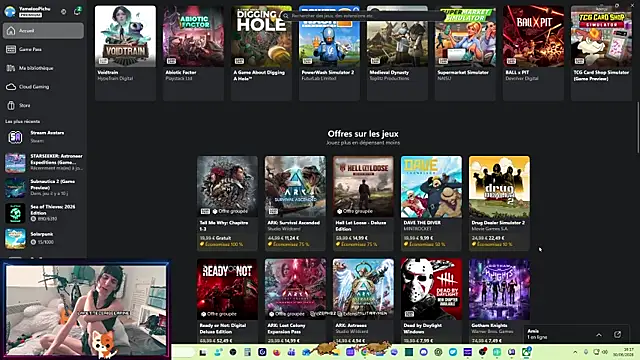Open Cloud Gaming section
640x360 pixels.
[43, 87]
